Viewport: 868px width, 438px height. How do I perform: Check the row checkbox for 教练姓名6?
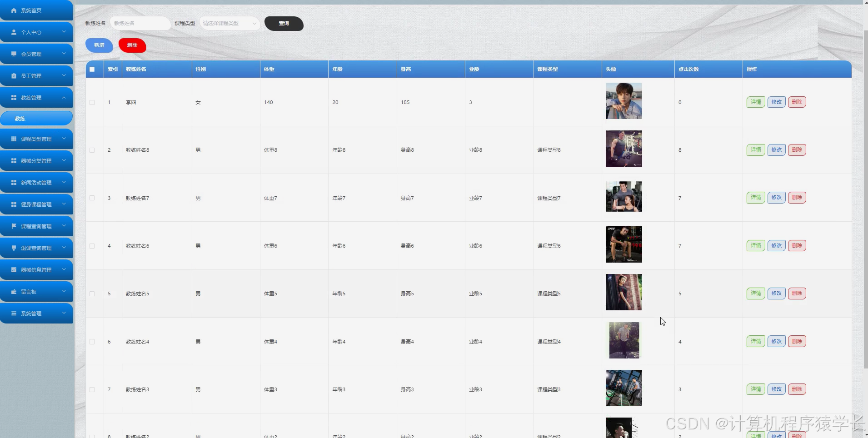tap(92, 246)
